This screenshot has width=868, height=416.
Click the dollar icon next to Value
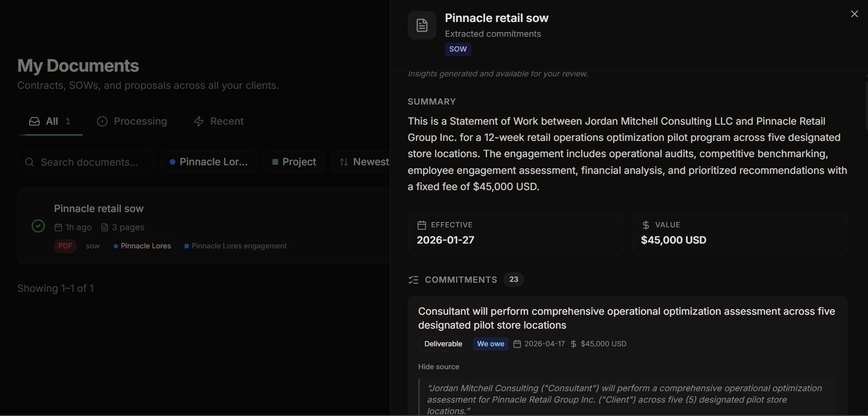646,225
